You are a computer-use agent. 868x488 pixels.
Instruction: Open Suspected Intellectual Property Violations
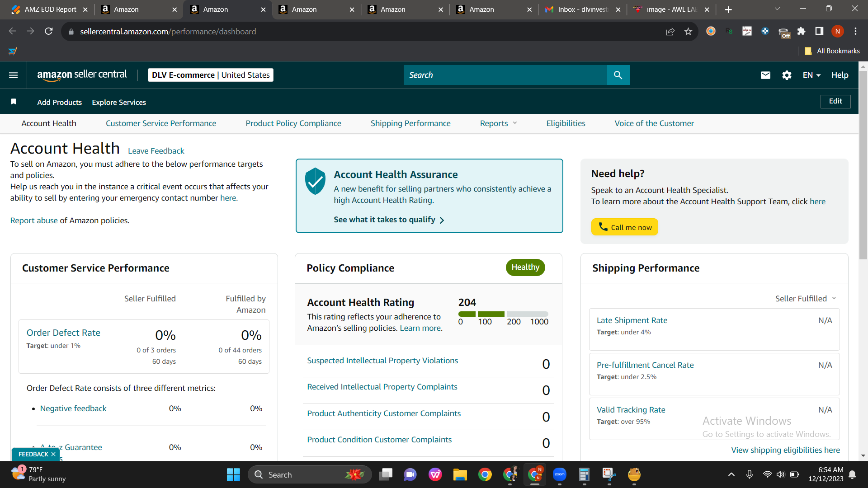(x=382, y=361)
